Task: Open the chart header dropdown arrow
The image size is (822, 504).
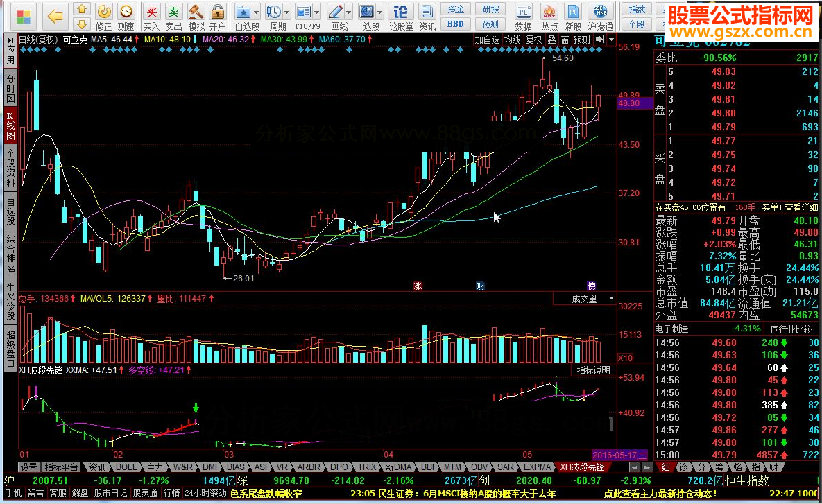Action: click(x=612, y=40)
